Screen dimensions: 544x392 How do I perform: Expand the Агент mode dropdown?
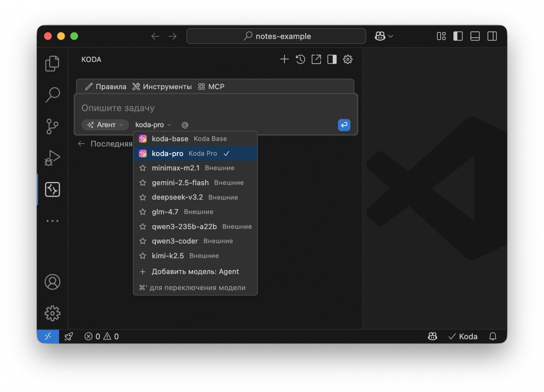[105, 125]
